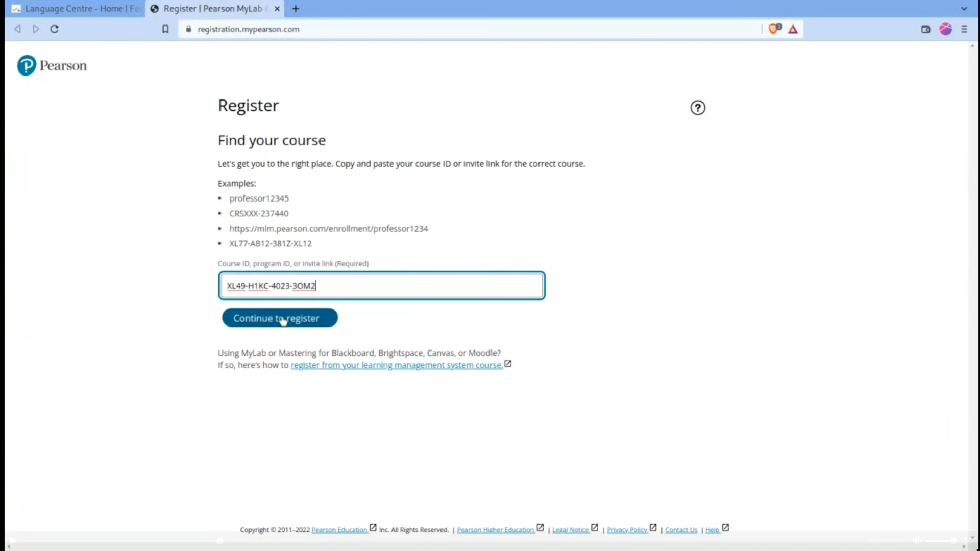Click the reload page icon

coord(55,29)
